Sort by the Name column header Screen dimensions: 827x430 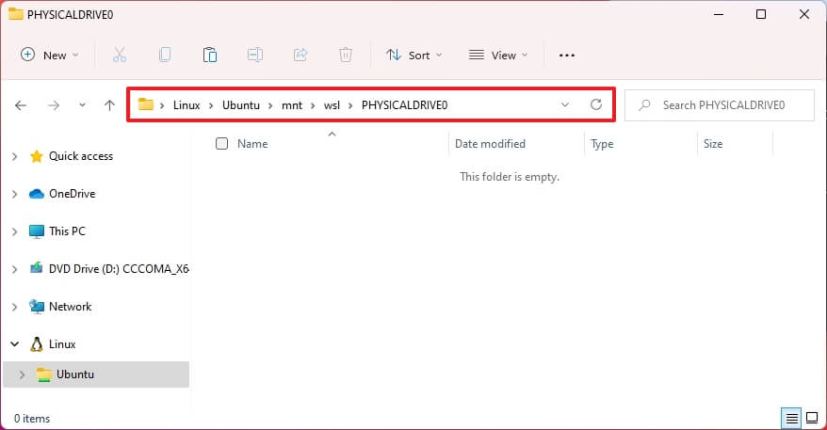pyautogui.click(x=252, y=144)
